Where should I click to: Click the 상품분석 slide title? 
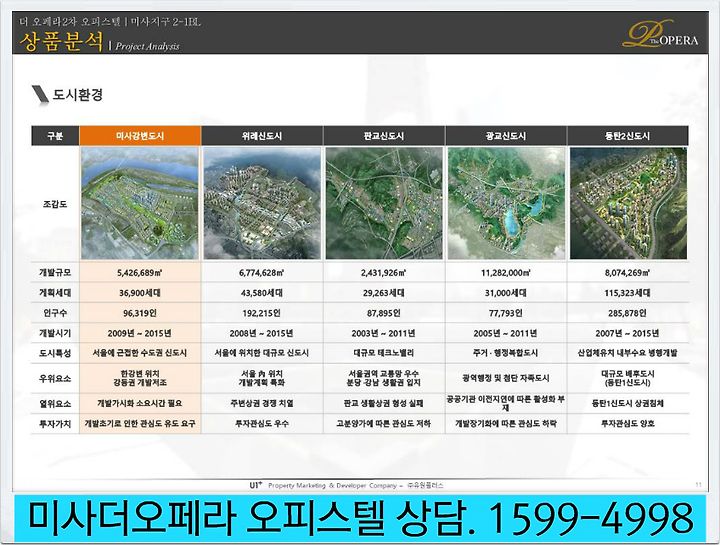[61, 42]
